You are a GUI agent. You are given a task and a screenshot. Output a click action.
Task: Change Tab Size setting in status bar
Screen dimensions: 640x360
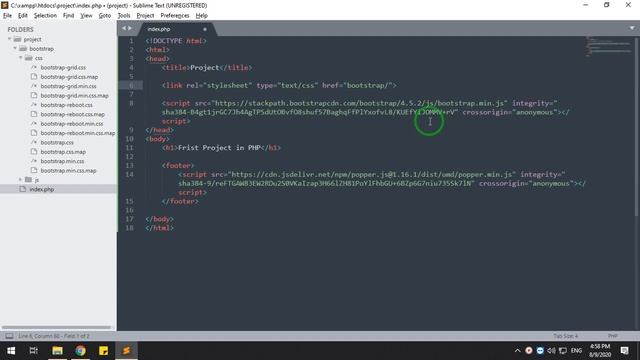(x=566, y=336)
